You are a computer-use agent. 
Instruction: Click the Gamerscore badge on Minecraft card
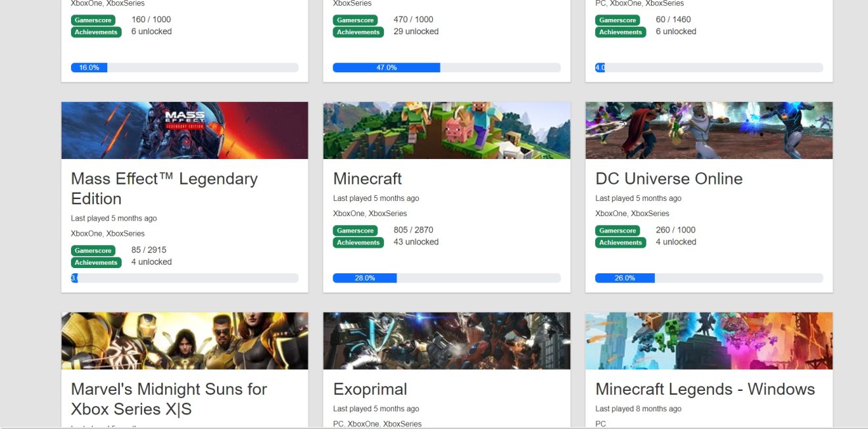[x=356, y=230]
